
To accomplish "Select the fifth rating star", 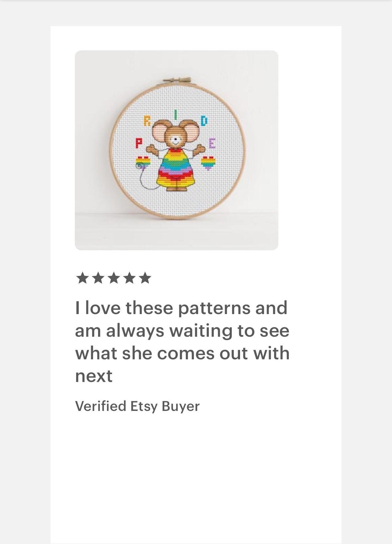I will tap(145, 278).
